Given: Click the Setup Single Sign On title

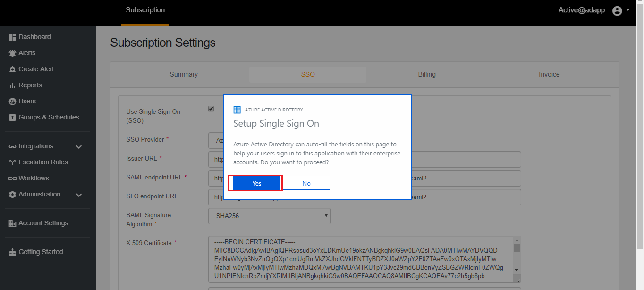Looking at the screenshot, I should pos(276,124).
